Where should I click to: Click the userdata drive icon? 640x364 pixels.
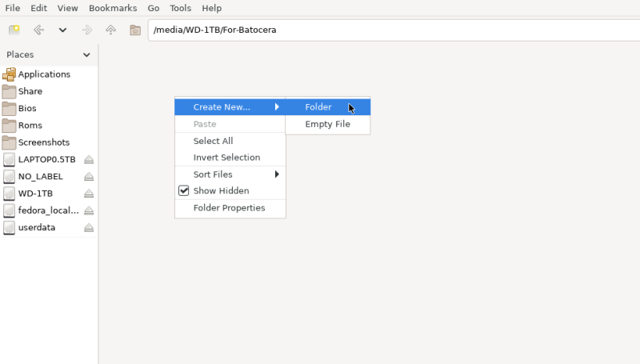[x=9, y=228]
